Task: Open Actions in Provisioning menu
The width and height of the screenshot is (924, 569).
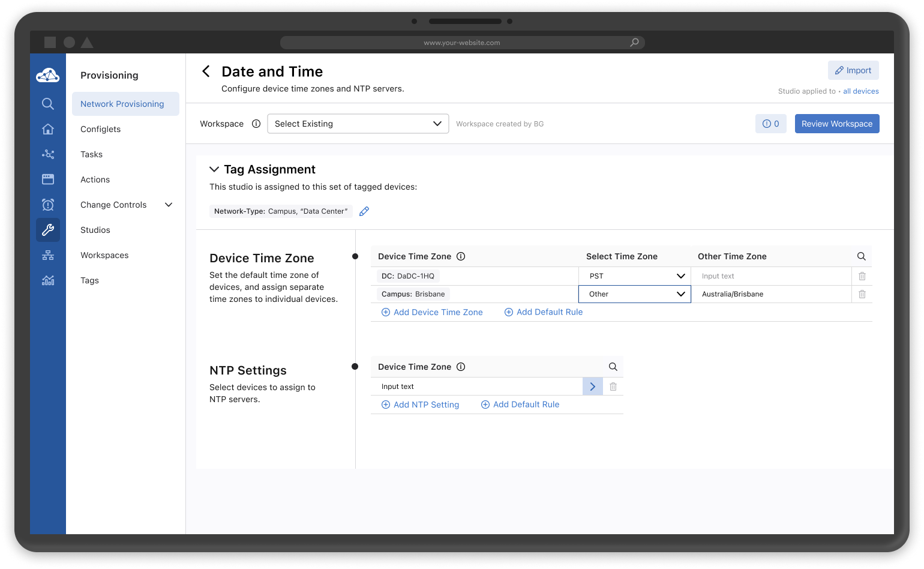Action: [95, 179]
